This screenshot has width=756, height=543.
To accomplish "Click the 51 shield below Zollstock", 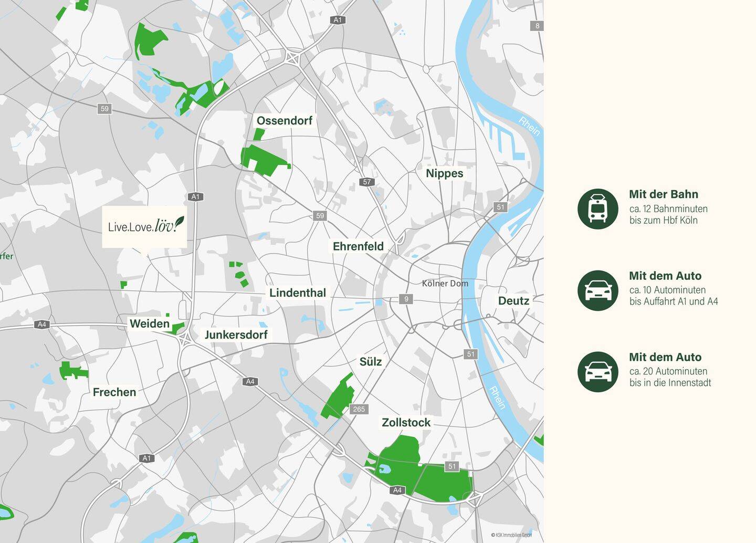I will (x=452, y=466).
